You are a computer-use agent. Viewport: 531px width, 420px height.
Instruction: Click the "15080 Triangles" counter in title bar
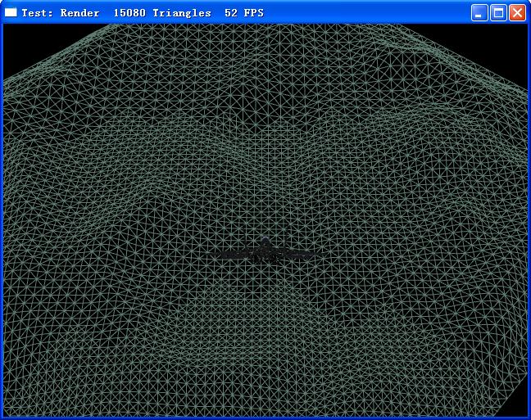coord(161,13)
